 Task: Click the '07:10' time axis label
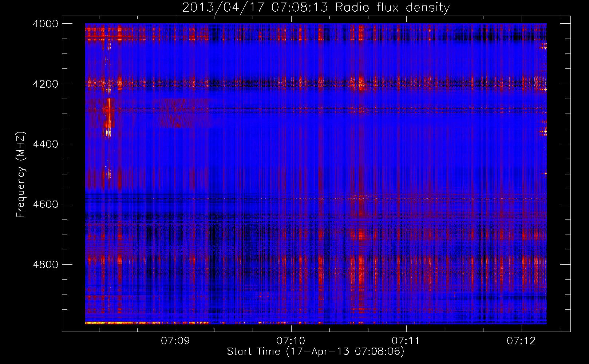(x=291, y=341)
